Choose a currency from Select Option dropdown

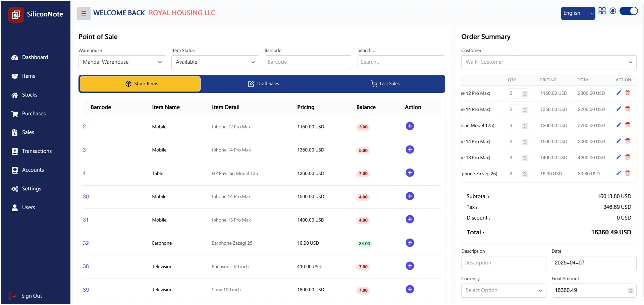coord(503,291)
